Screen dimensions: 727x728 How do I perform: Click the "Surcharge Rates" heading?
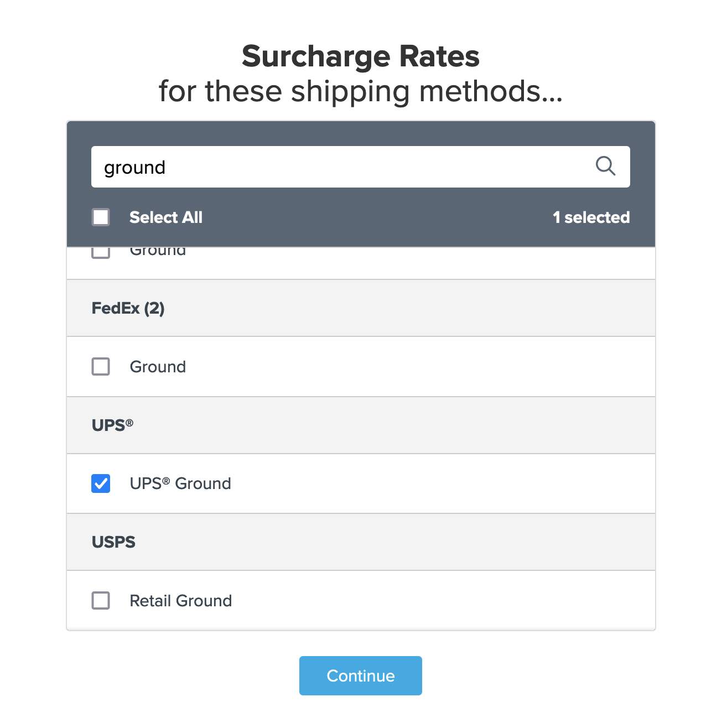click(361, 56)
